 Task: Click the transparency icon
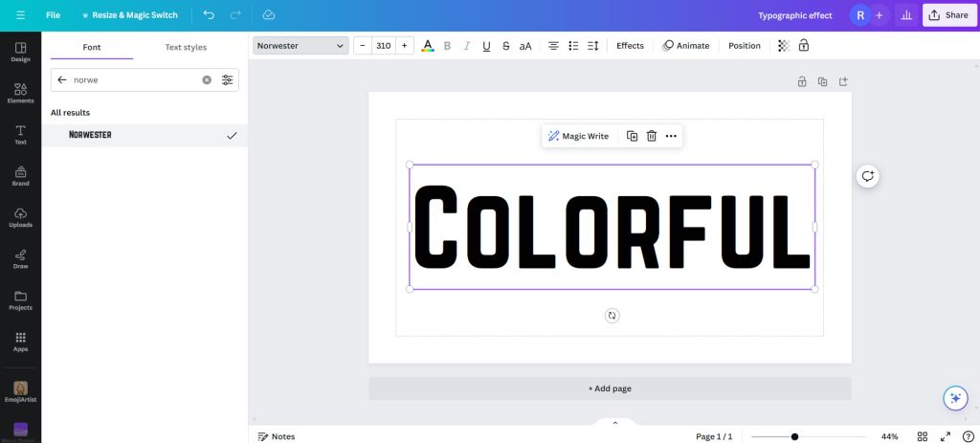tap(783, 46)
